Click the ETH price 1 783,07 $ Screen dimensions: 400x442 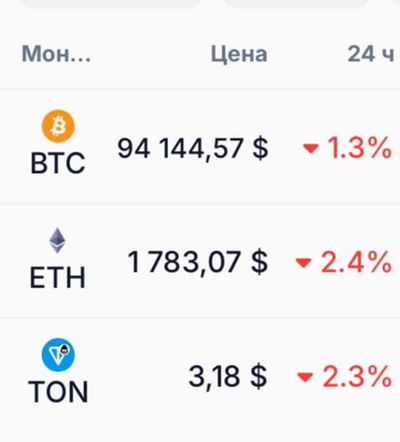click(x=198, y=263)
